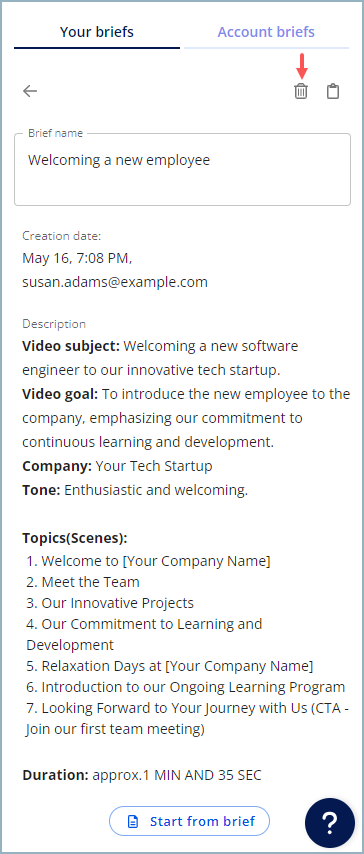Select topic 3, Our Innovative Projects
Viewport: 364px width, 854px height.
pyautogui.click(x=110, y=603)
